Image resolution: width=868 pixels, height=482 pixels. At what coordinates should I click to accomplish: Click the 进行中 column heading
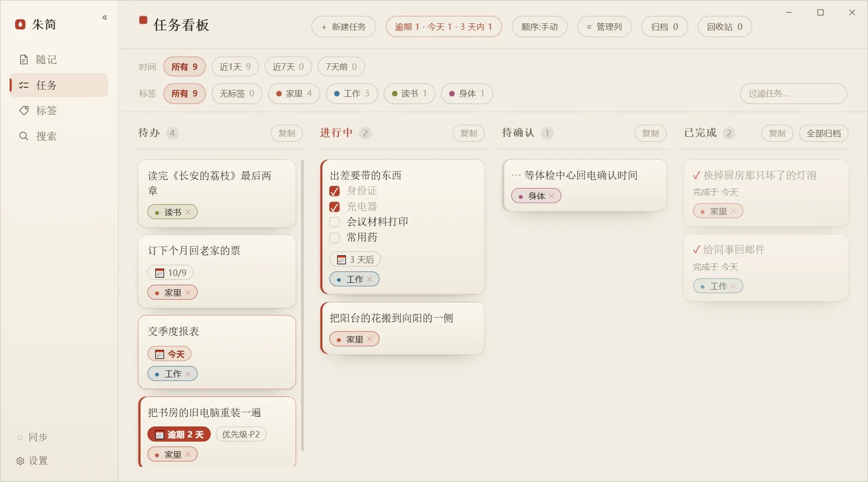tap(336, 133)
